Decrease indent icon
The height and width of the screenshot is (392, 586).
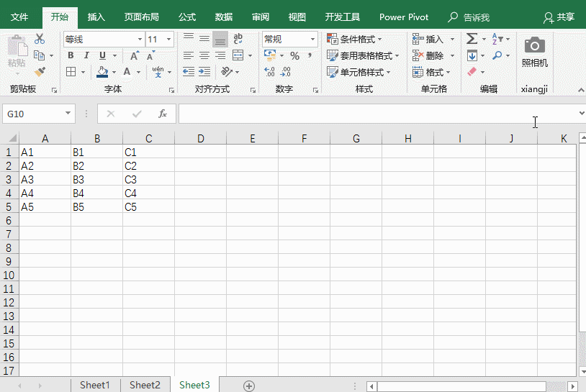pos(189,72)
